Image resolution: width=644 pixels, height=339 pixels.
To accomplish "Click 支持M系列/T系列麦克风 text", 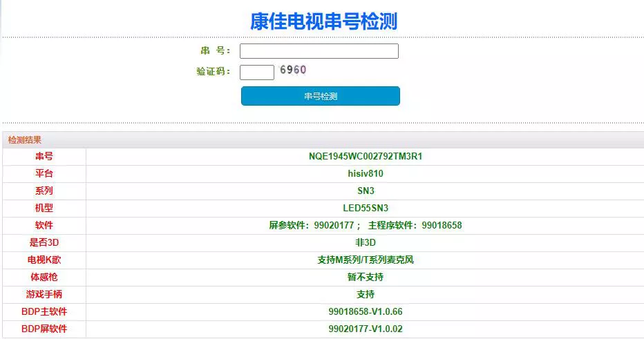I will [x=365, y=260].
